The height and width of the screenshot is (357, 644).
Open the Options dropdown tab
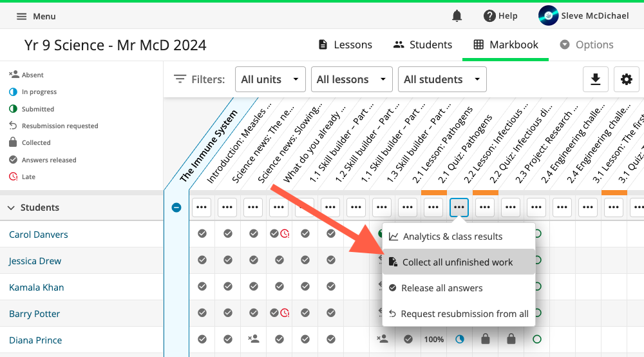pos(587,44)
